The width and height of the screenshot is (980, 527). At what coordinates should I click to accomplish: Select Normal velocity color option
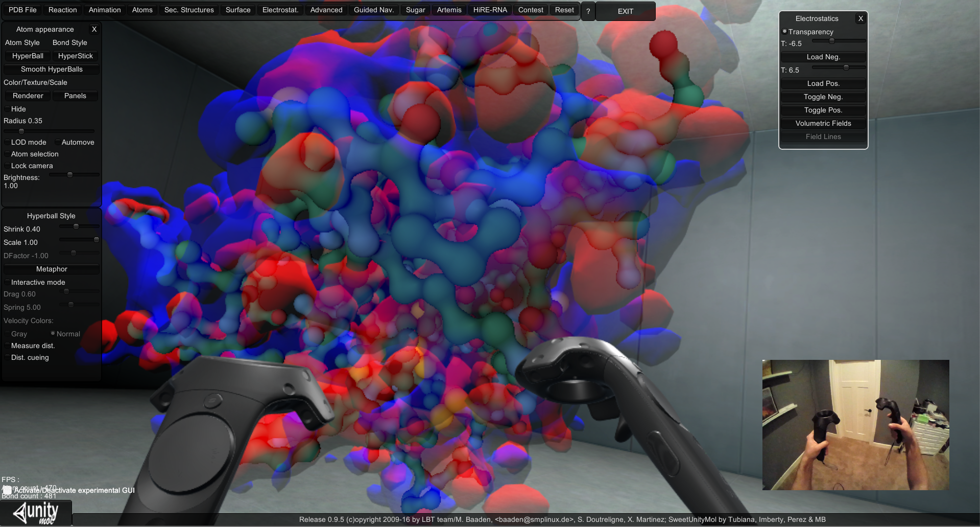tap(53, 333)
